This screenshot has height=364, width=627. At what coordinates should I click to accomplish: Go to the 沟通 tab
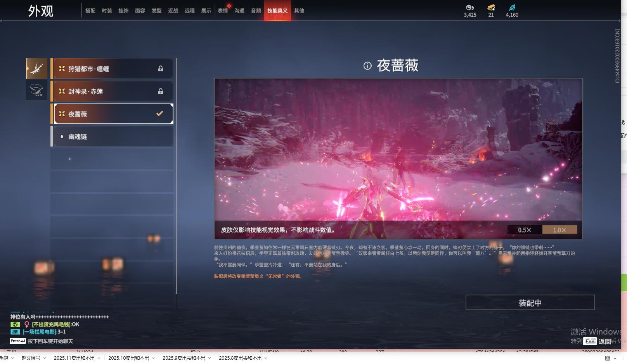coord(239,10)
